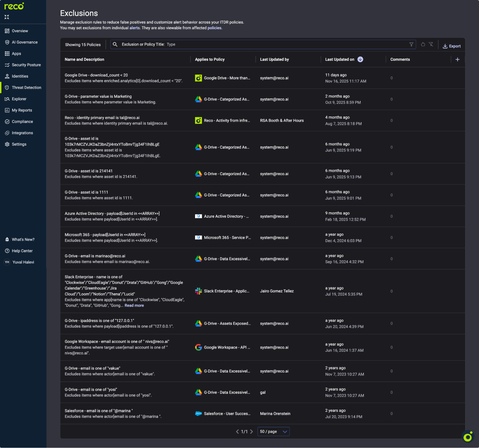
Task: Select the Security Posture sidebar icon
Action: 7,65
